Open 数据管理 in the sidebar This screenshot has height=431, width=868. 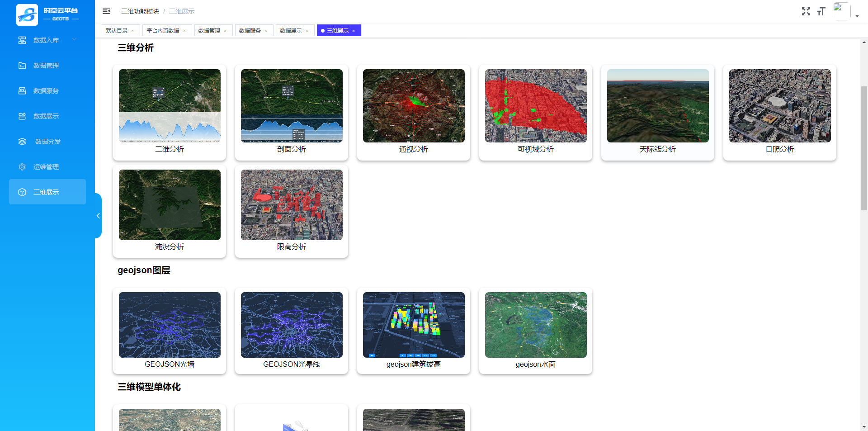point(47,66)
